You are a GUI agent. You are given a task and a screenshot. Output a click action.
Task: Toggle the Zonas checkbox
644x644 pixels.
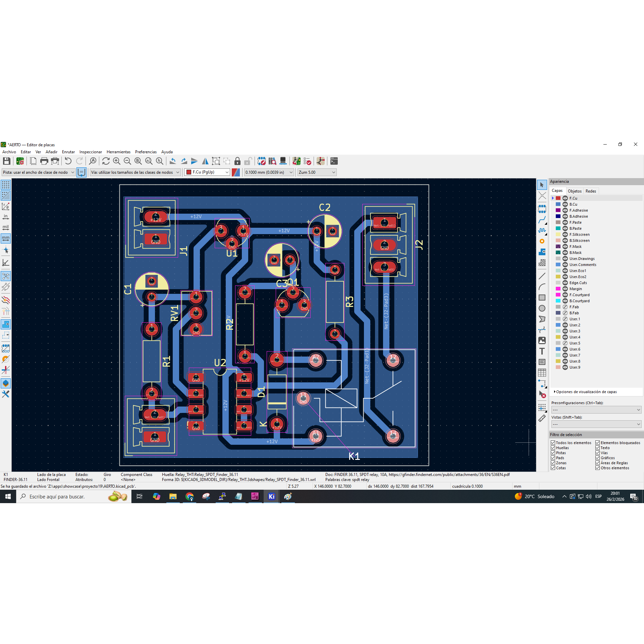pyautogui.click(x=553, y=463)
